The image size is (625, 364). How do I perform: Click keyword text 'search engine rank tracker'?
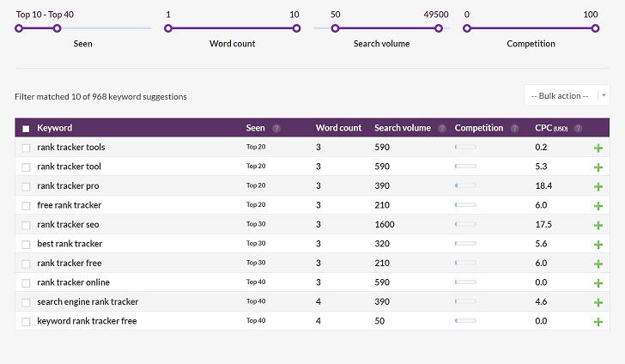click(88, 302)
